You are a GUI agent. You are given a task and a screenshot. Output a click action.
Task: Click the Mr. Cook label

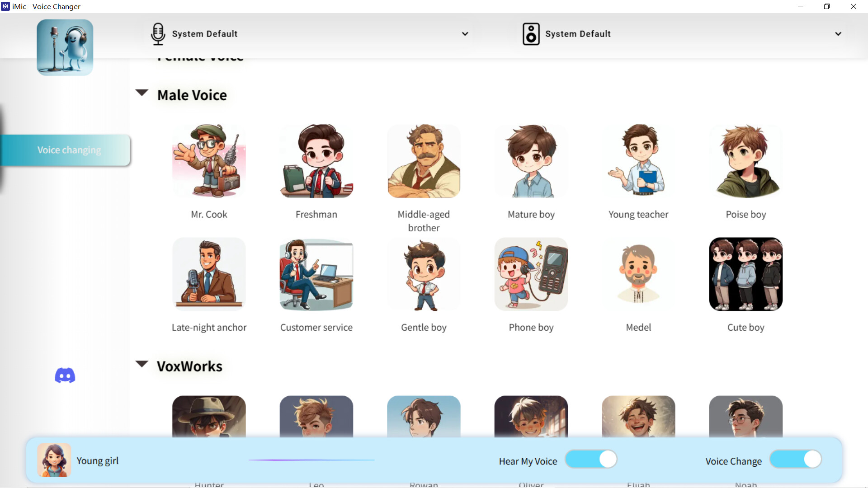209,215
